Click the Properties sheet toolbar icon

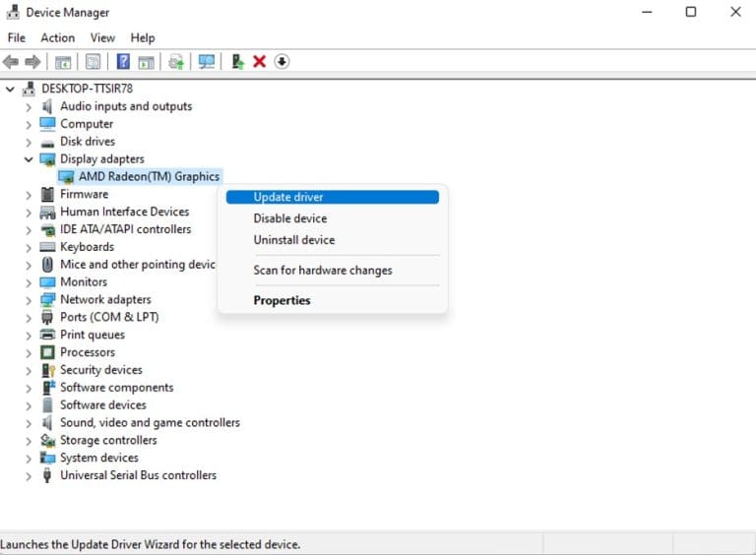[93, 62]
